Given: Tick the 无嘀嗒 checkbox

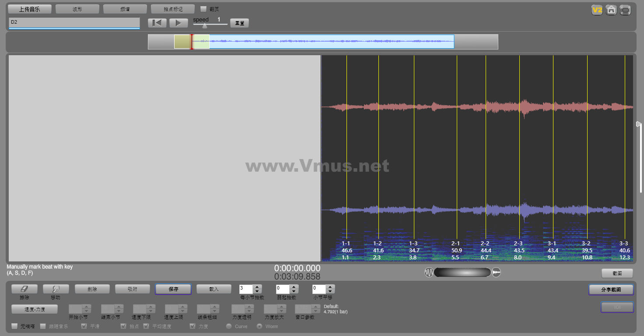Looking at the screenshot, I should tap(14, 326).
